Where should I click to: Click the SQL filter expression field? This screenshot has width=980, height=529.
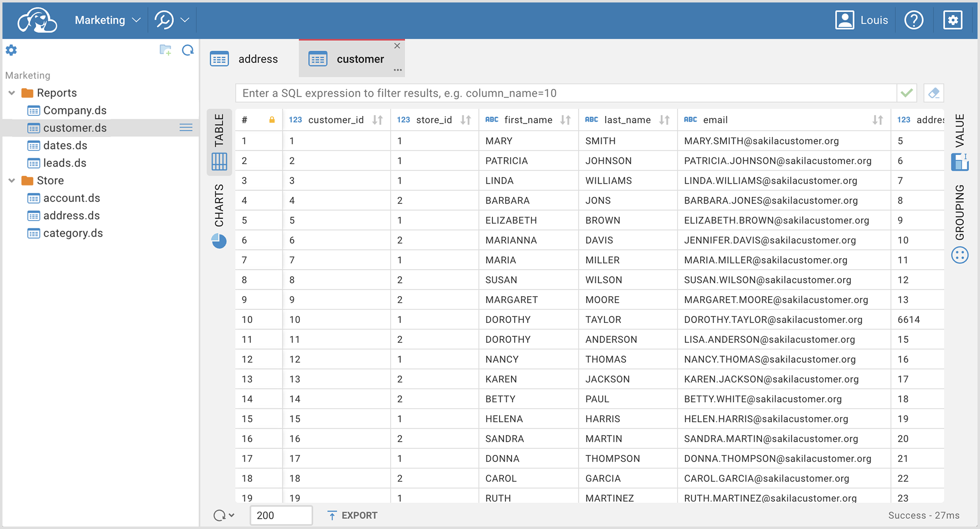pyautogui.click(x=566, y=93)
